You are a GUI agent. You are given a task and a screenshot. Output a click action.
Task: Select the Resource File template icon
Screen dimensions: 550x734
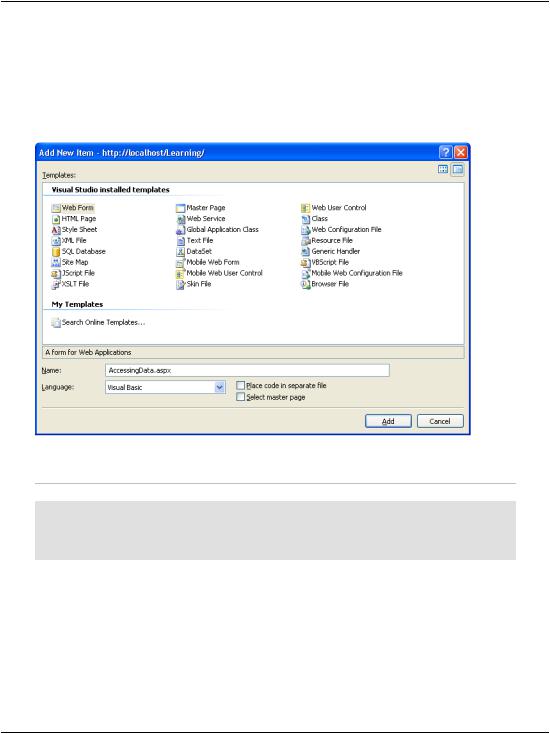[306, 241]
